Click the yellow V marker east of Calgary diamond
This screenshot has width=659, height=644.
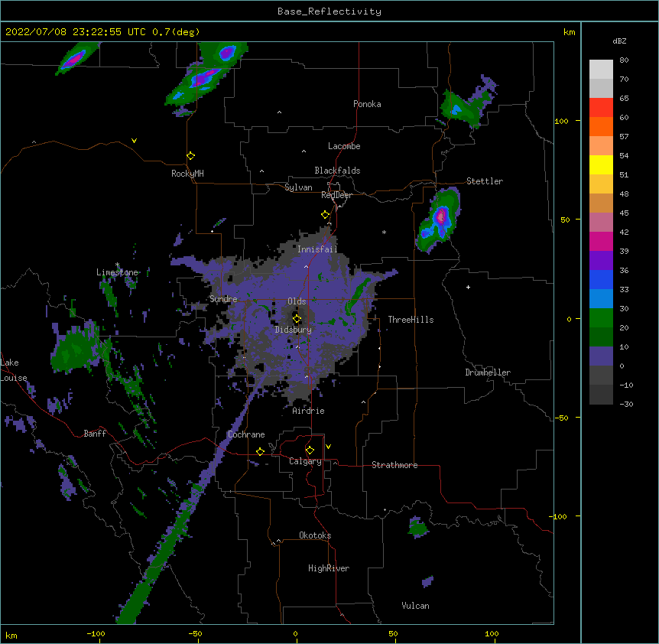tap(328, 447)
